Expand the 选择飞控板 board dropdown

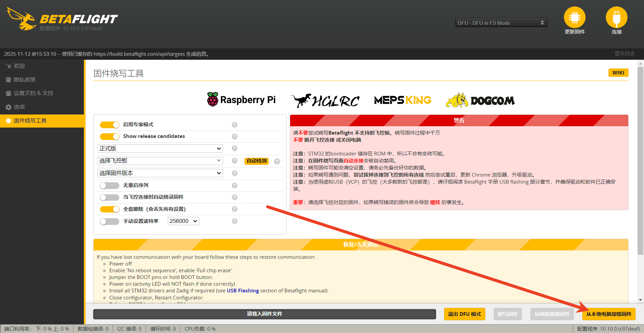(160, 161)
